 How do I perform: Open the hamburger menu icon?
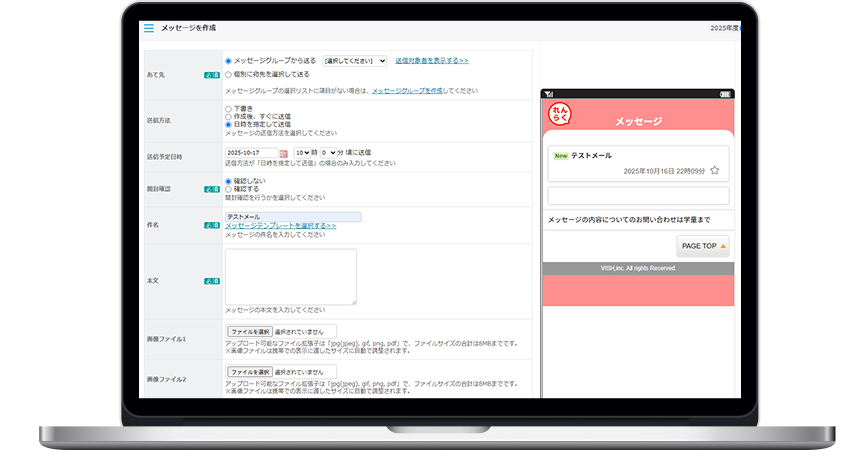click(149, 28)
